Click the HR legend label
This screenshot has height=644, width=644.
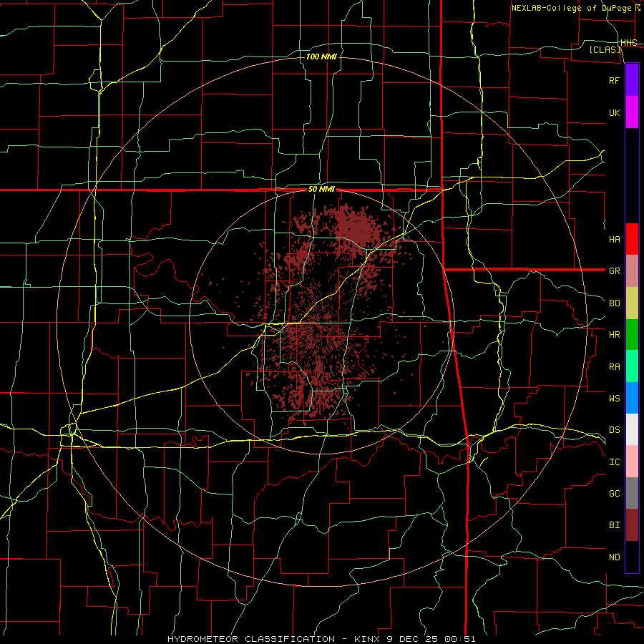tap(615, 335)
